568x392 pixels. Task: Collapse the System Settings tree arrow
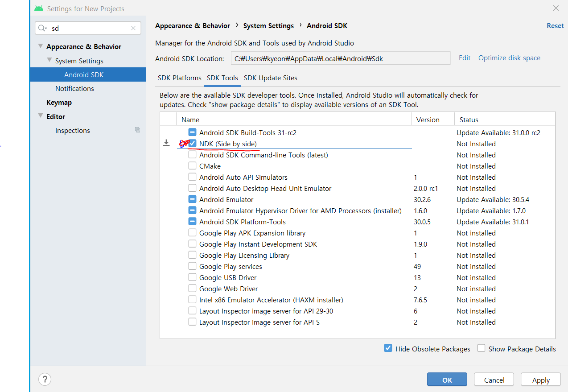(x=50, y=60)
